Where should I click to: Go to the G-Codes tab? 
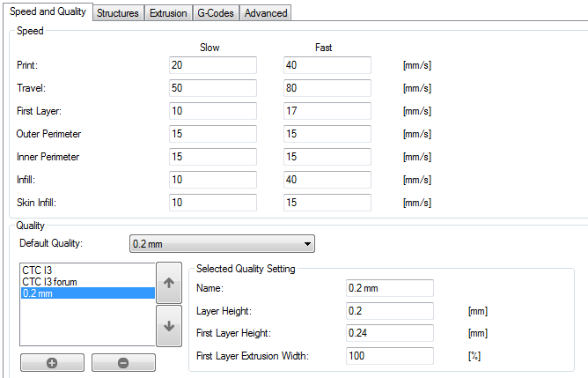[216, 13]
